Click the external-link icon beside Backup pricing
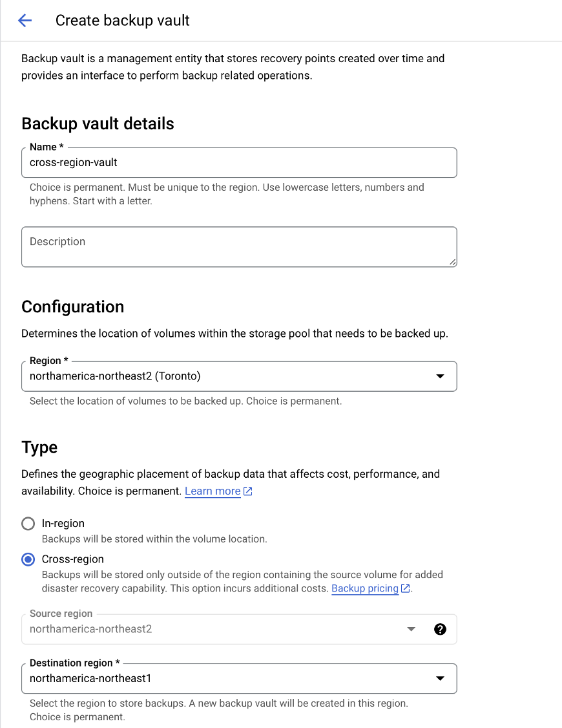562x728 pixels. [x=405, y=588]
